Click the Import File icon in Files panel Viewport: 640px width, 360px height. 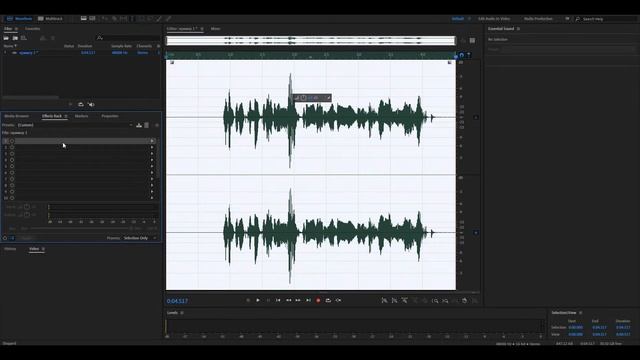(15, 38)
